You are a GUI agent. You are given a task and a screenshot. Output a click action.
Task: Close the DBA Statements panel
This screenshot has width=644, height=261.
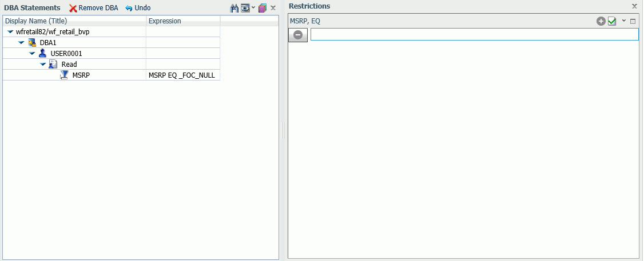(x=273, y=8)
